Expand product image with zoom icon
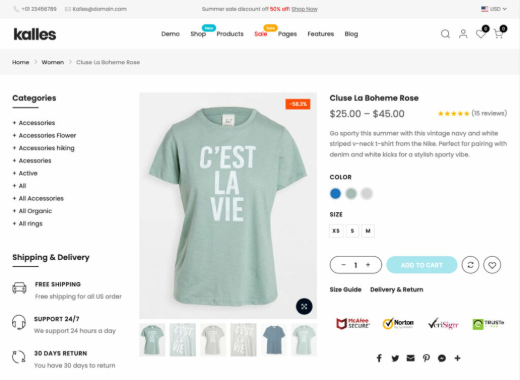The image size is (520, 380). pyautogui.click(x=304, y=306)
